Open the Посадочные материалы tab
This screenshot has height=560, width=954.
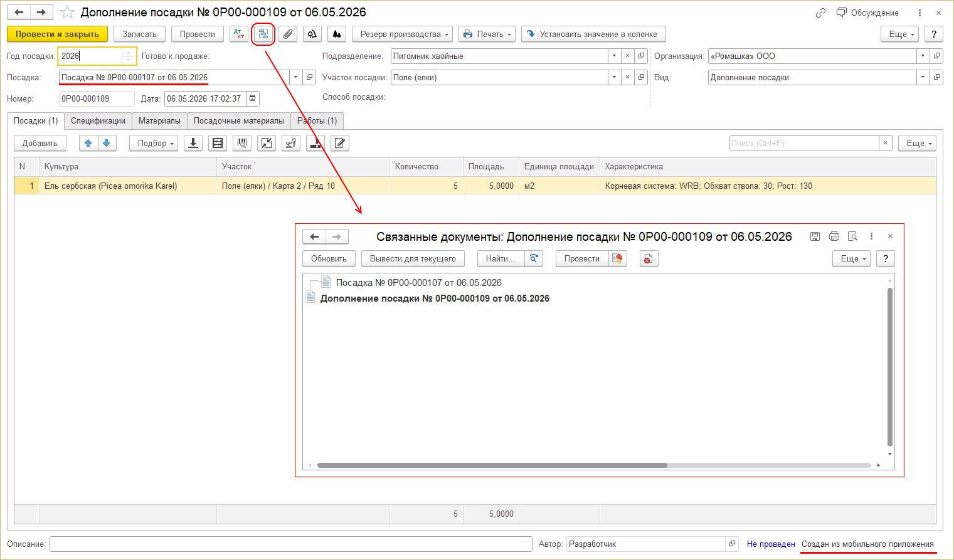239,120
